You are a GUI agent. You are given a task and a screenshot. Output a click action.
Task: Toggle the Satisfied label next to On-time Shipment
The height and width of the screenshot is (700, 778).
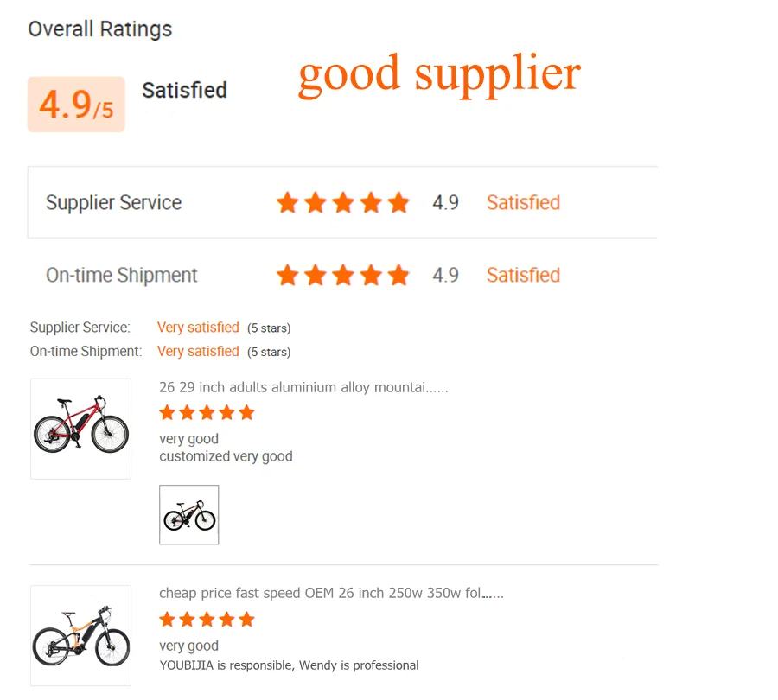pyautogui.click(x=523, y=275)
